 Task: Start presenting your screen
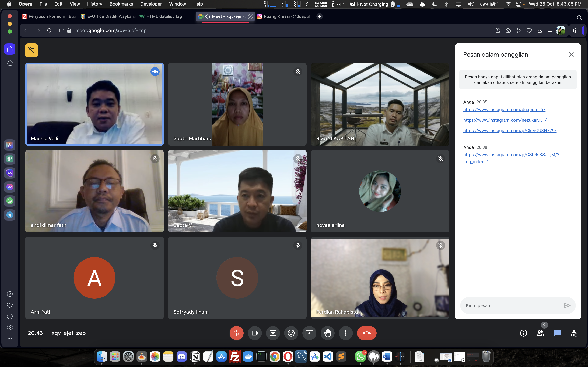pos(309,333)
